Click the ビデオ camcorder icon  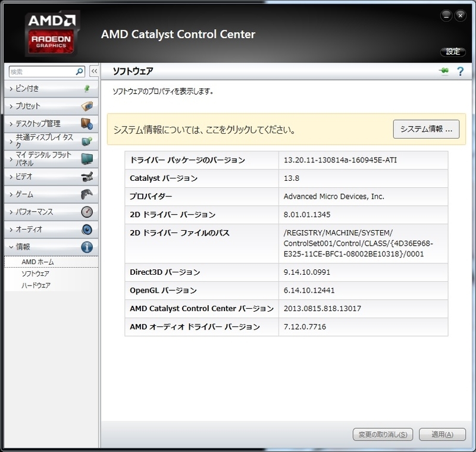(87, 177)
